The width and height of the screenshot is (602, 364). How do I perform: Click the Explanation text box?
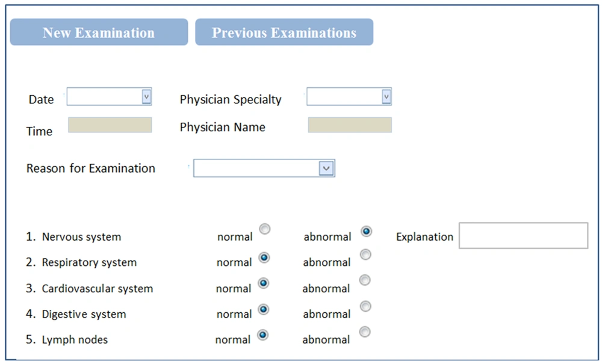click(523, 235)
